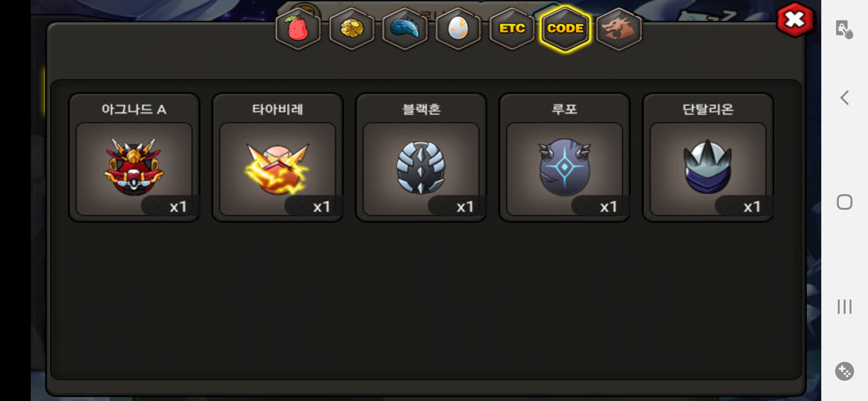Tap the touch-lock icon in sidebar
Image resolution: width=868 pixels, height=401 pixels.
click(x=844, y=29)
